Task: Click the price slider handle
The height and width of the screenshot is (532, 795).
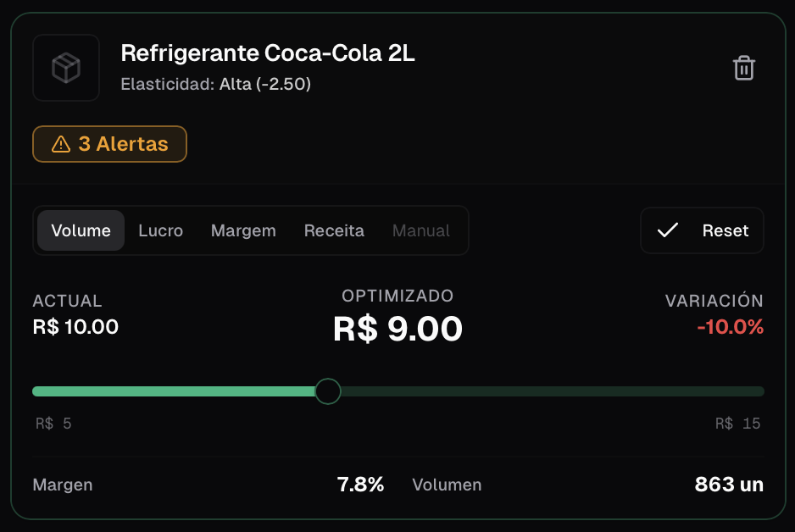Action: [x=327, y=391]
